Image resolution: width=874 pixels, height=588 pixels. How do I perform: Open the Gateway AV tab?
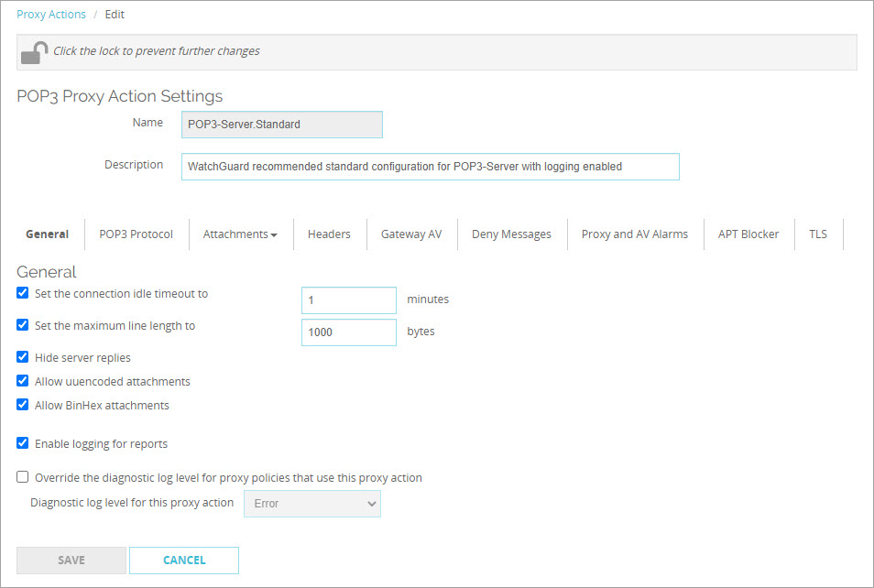411,234
